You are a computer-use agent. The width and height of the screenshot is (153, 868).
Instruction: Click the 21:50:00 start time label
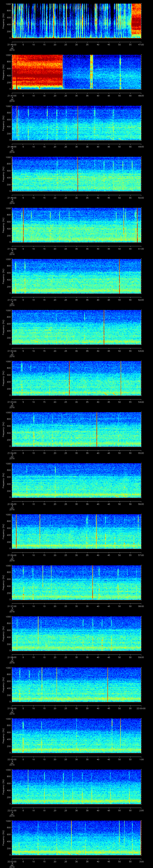coord(12,249)
